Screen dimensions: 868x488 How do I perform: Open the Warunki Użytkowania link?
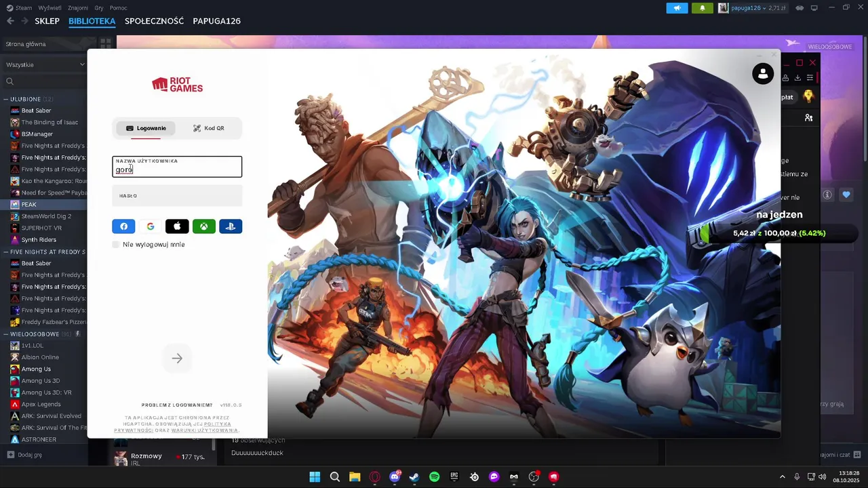(204, 430)
